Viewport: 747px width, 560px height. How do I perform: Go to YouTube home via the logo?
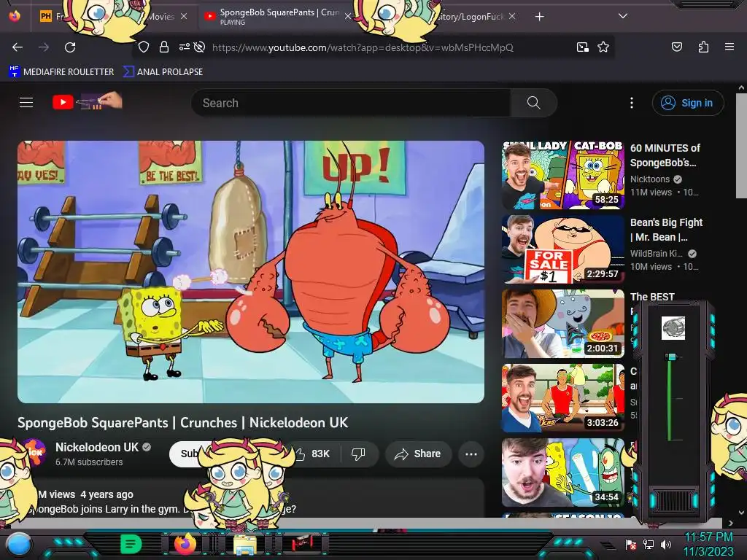tap(88, 101)
